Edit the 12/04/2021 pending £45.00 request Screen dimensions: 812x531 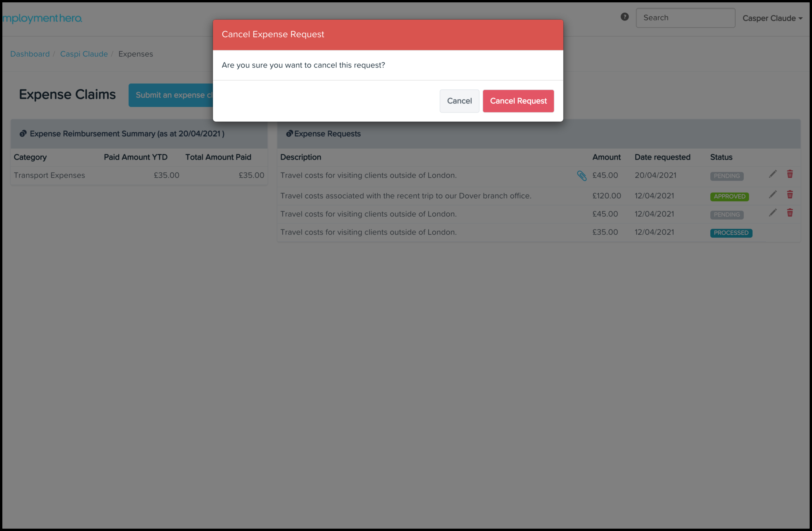pyautogui.click(x=773, y=213)
